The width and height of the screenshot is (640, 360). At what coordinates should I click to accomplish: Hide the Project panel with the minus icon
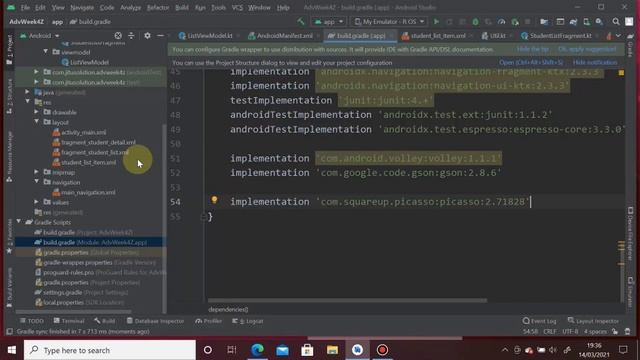point(160,36)
